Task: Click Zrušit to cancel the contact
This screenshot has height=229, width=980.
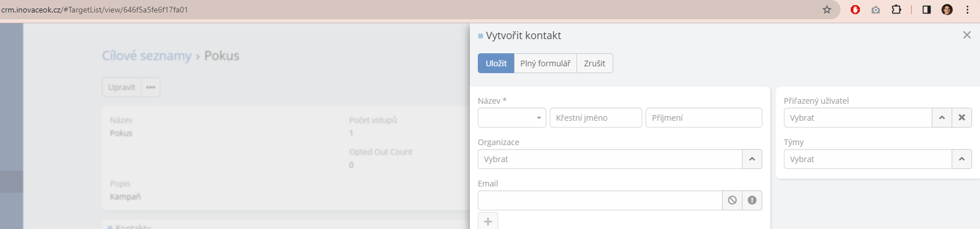Action: [x=595, y=63]
